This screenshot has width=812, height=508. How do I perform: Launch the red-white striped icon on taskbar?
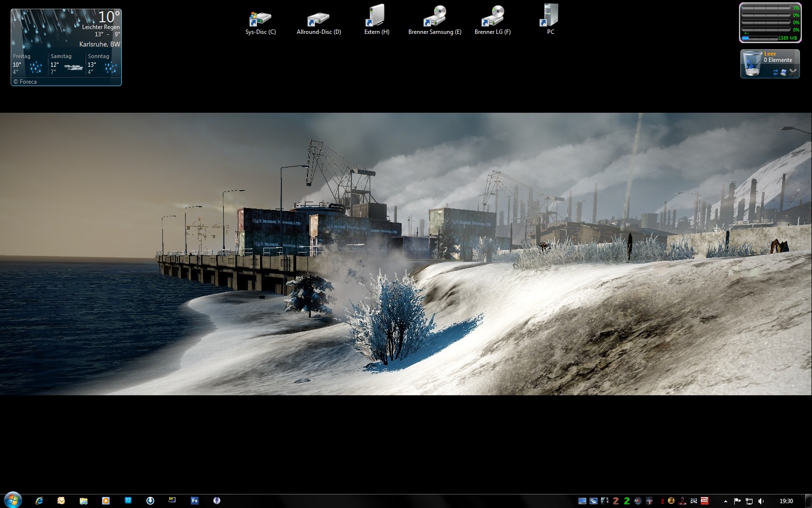click(705, 501)
